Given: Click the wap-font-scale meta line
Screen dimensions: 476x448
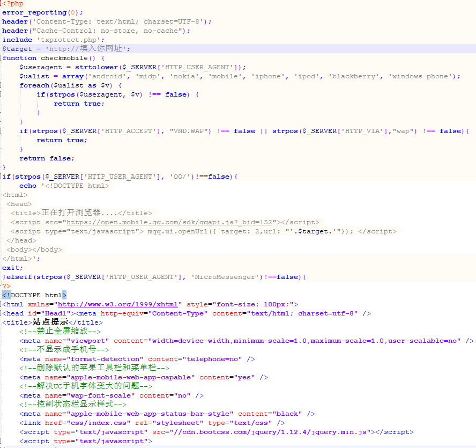Looking at the screenshot, I should 111,396.
